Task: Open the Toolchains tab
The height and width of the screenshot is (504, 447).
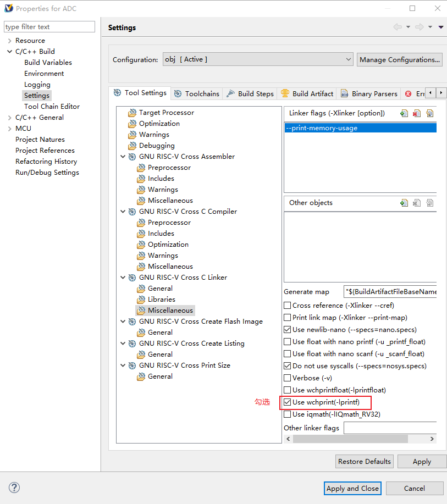Action: click(x=196, y=93)
